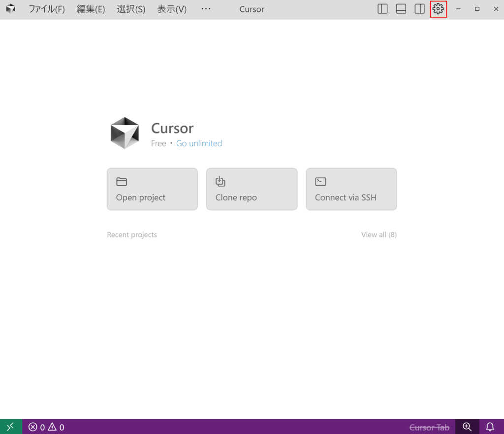Open the 表示(V) menu
The width and height of the screenshot is (504, 434).
coord(172,9)
